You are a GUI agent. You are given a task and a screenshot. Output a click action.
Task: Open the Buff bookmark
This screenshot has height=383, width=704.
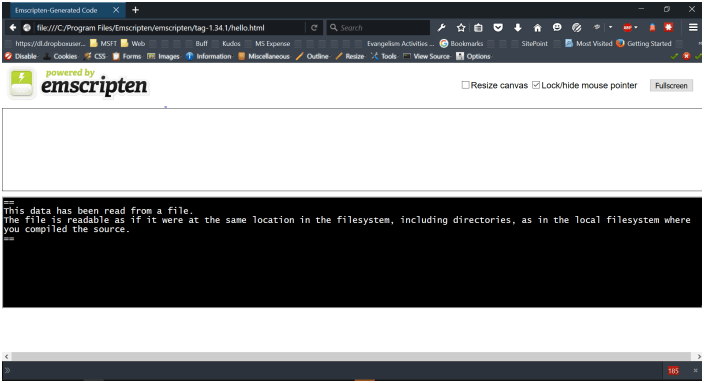[x=197, y=44]
